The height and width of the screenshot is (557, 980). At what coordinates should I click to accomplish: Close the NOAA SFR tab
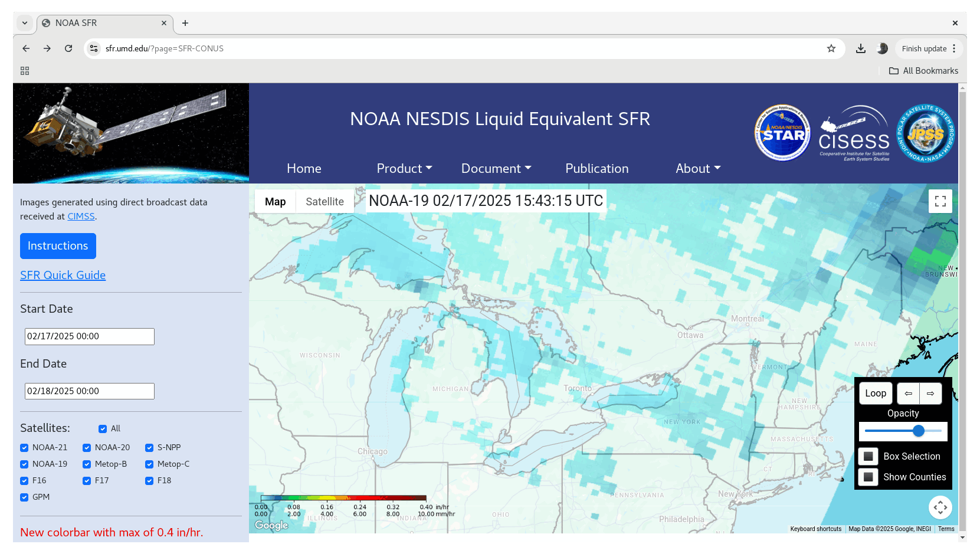[x=164, y=23]
